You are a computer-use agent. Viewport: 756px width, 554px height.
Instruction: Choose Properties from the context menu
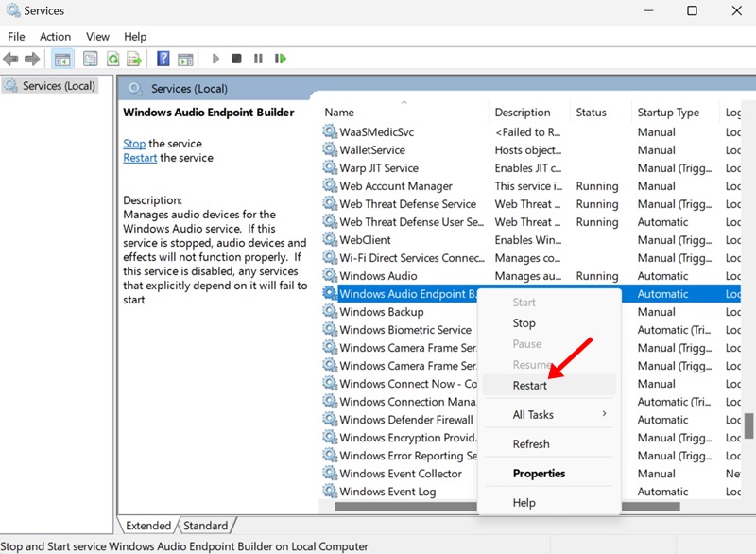[549, 474]
